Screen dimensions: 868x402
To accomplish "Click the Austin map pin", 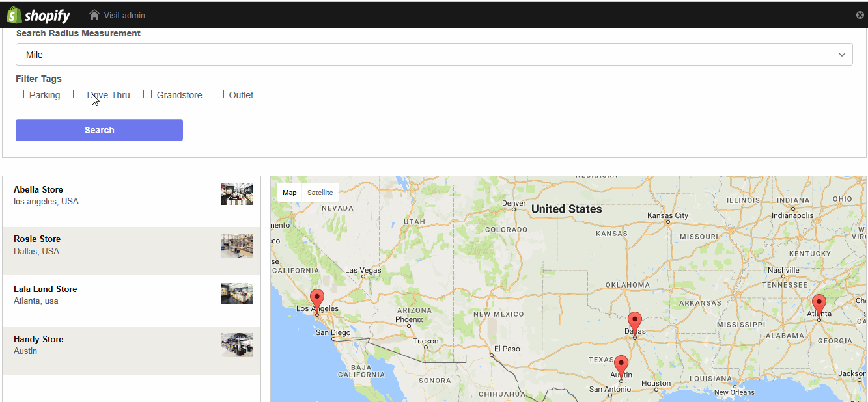I will pyautogui.click(x=621, y=369).
